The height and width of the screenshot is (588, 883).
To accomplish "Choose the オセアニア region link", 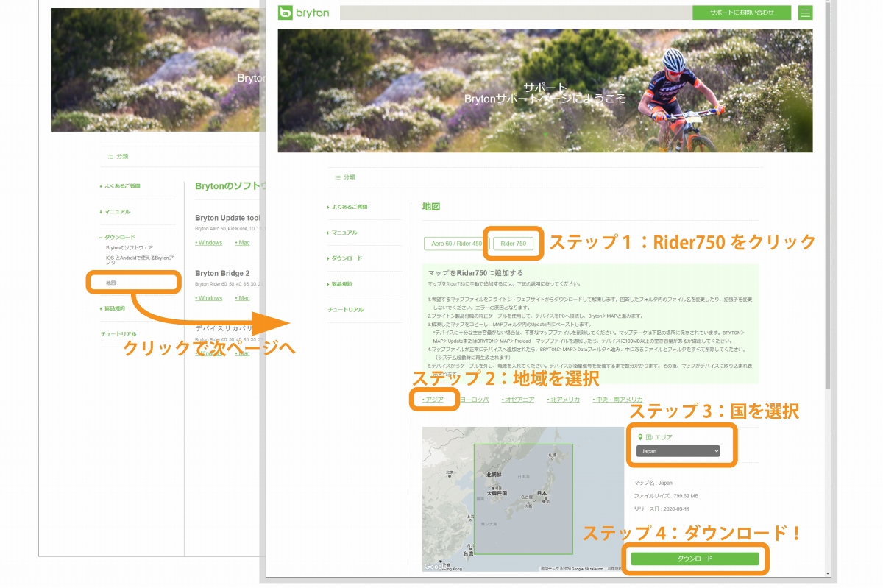I will (x=518, y=400).
